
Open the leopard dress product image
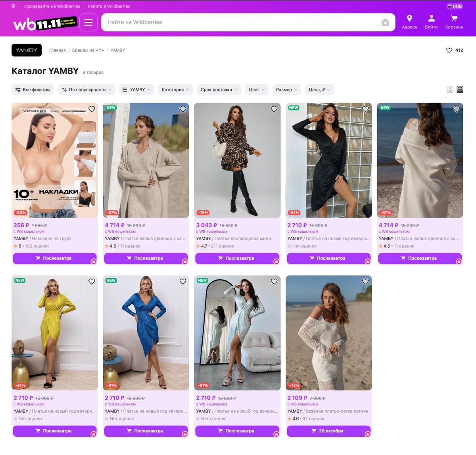click(237, 161)
